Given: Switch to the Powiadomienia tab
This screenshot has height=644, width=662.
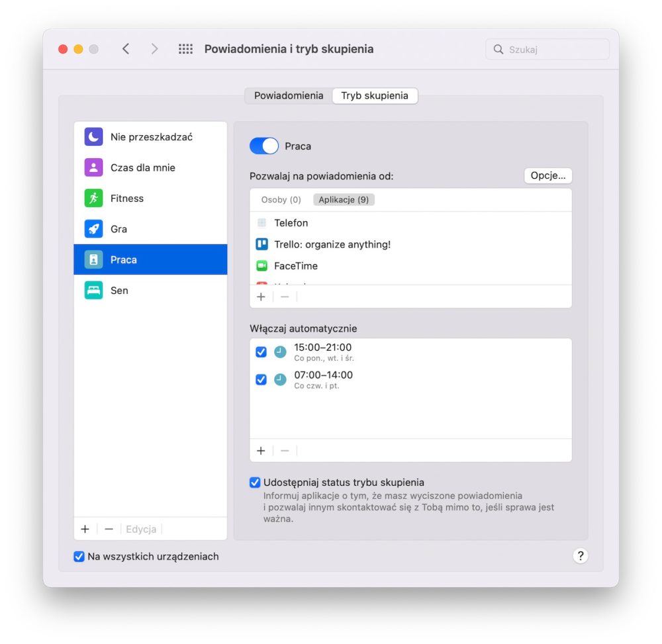Looking at the screenshot, I should 289,96.
